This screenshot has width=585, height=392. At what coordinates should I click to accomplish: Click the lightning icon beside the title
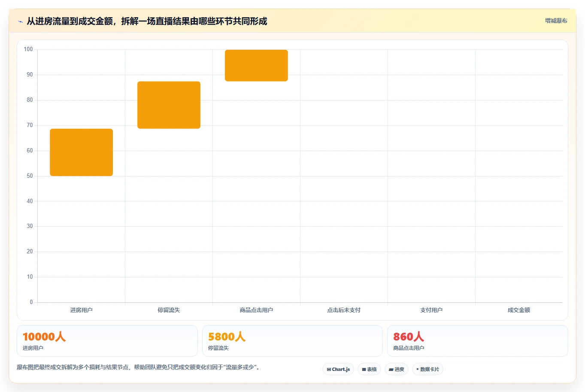point(20,21)
